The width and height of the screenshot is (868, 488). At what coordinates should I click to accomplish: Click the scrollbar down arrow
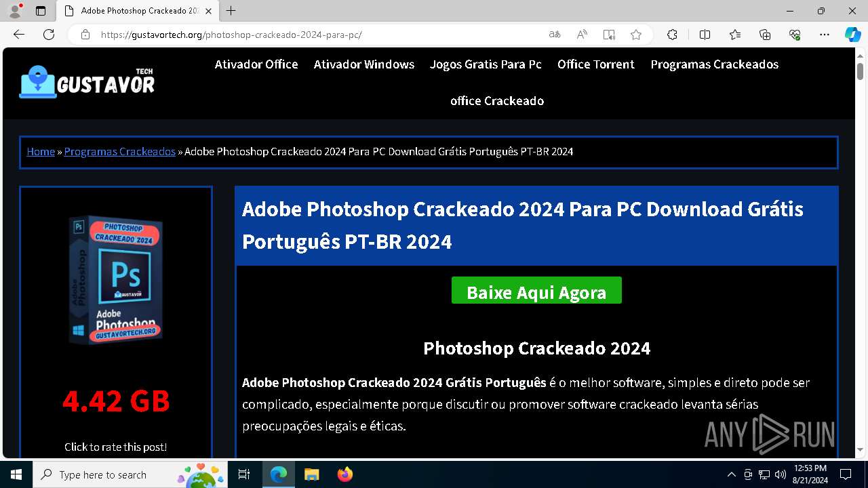[860, 449]
